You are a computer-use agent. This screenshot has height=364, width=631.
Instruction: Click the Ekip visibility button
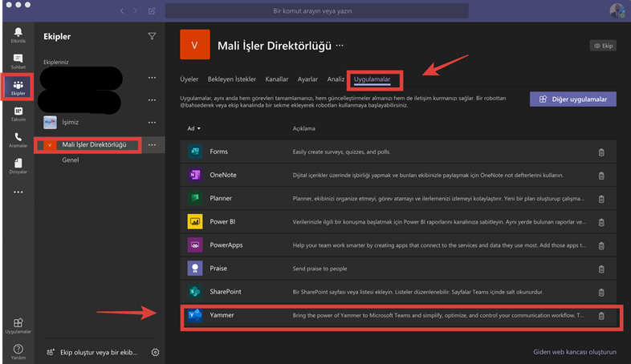pyautogui.click(x=603, y=46)
